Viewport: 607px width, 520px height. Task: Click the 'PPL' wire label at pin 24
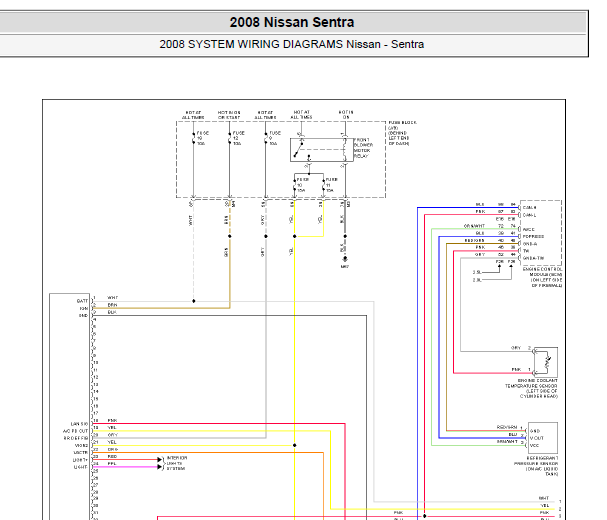pos(112,463)
